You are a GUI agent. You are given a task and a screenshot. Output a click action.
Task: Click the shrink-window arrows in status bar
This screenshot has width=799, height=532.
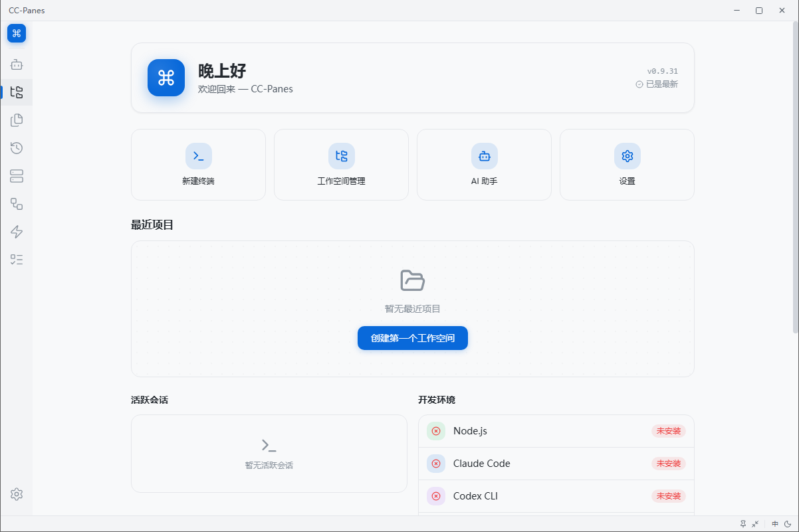coord(756,523)
